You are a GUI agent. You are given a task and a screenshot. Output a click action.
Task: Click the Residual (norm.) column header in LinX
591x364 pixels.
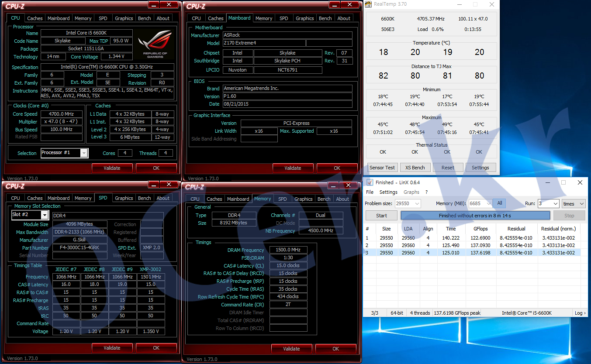coord(558,229)
